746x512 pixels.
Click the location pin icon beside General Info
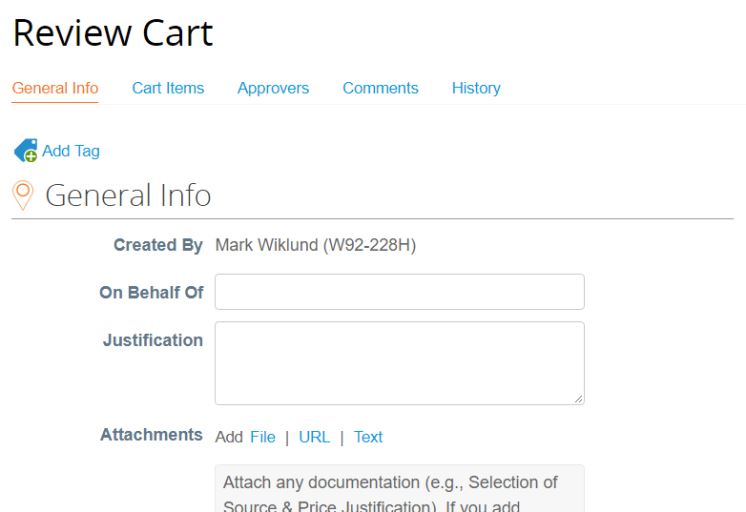click(x=24, y=194)
